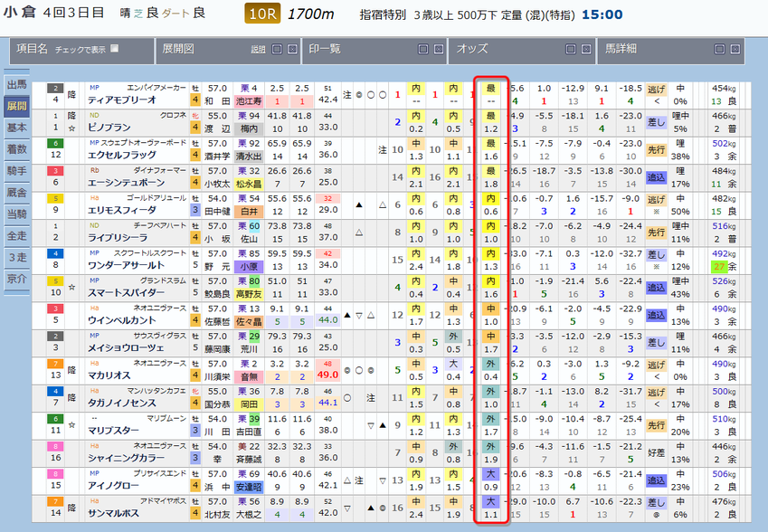Switch to the 当騎 side tab

click(x=16, y=214)
